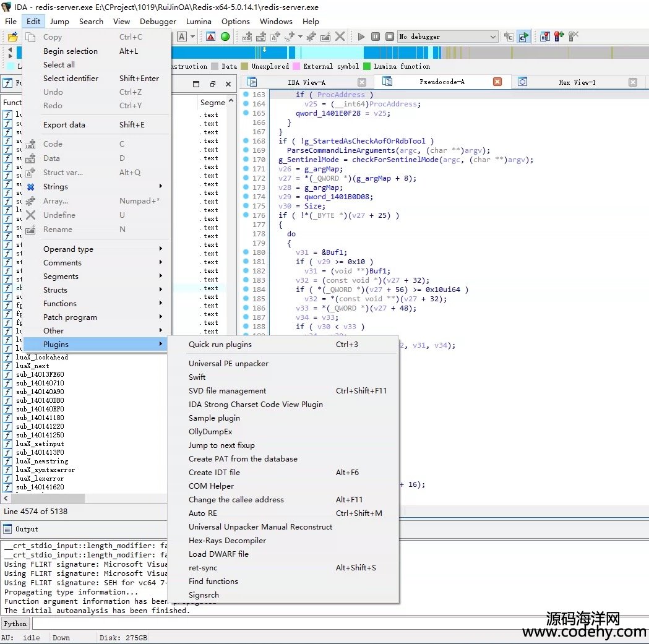Image resolution: width=649 pixels, height=644 pixels.
Task: Click the Unexplored color legend swatch
Action: coord(244,66)
